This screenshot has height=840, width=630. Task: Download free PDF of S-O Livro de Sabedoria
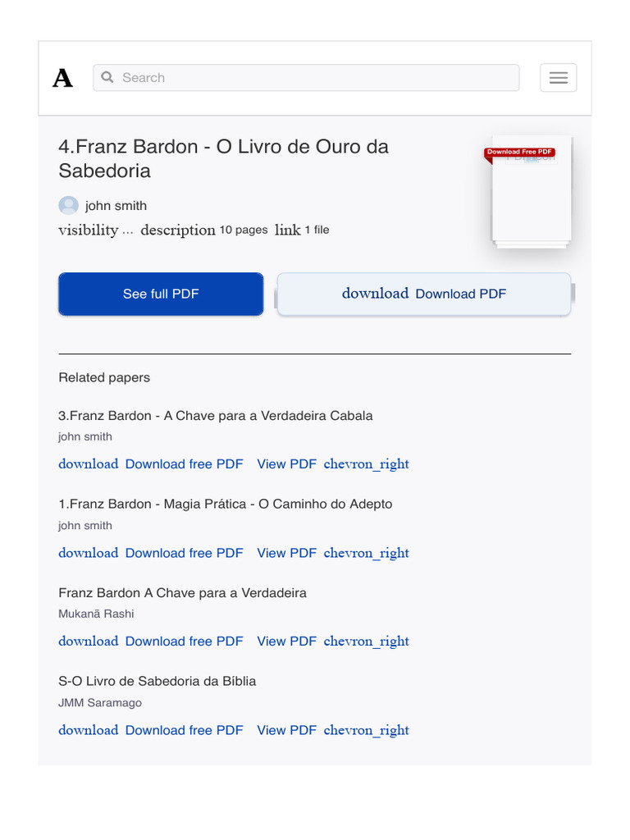(x=184, y=730)
